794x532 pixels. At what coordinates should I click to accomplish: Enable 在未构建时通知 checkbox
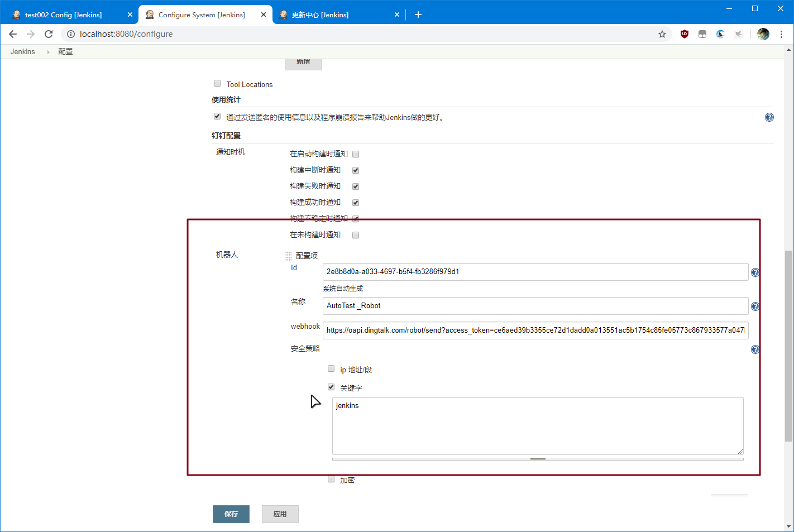click(x=356, y=235)
